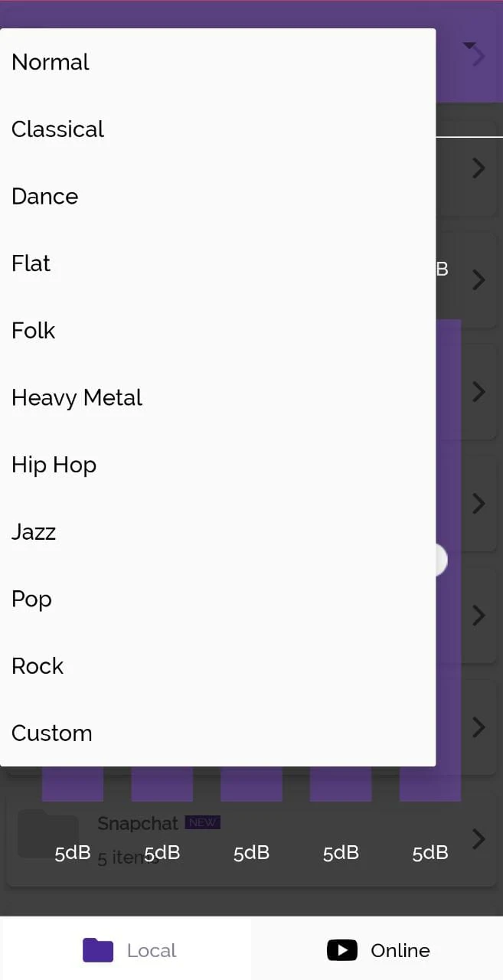
Task: Apply the Heavy Metal preset
Action: point(77,398)
